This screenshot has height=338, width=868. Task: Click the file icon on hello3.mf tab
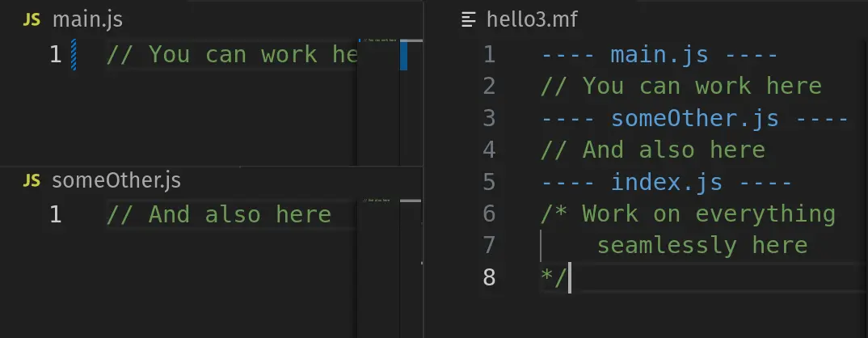(469, 20)
